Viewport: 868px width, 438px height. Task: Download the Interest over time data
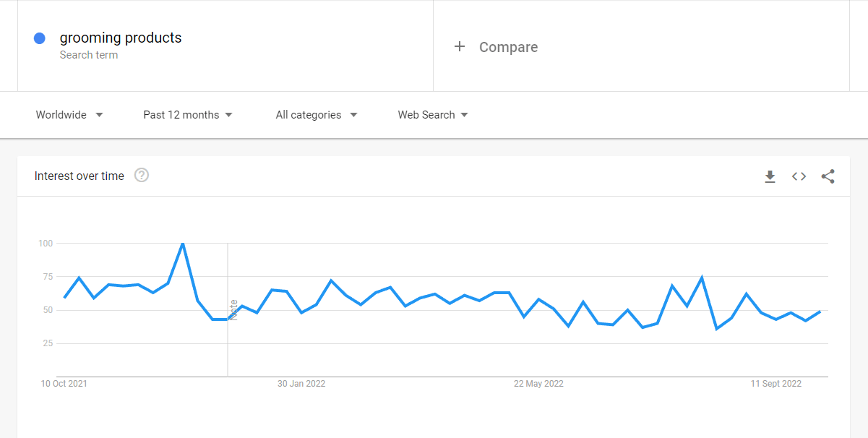(x=770, y=176)
